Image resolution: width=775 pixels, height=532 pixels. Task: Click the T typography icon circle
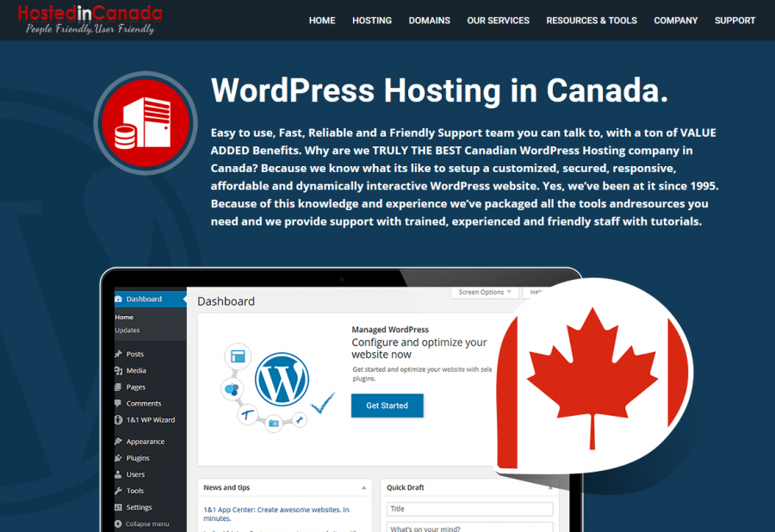247,414
